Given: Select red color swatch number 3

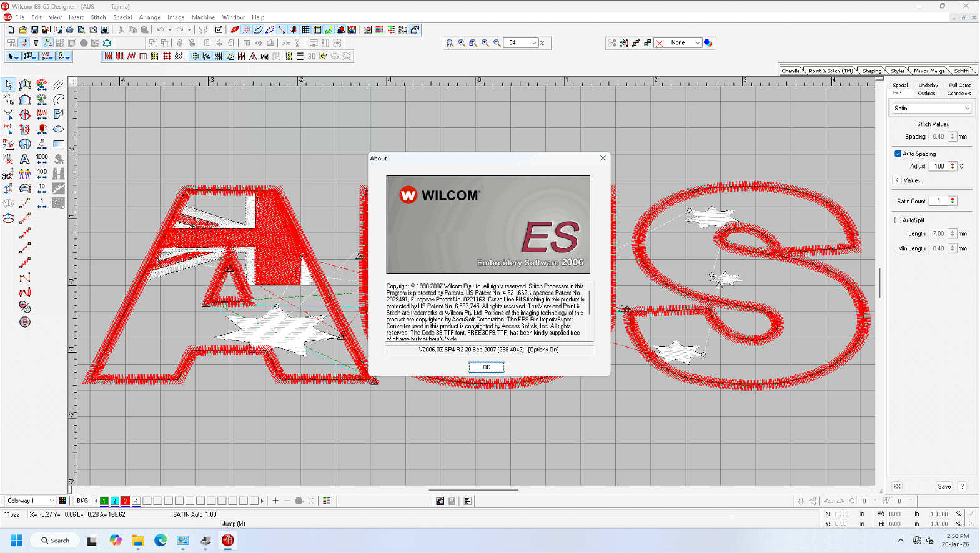Looking at the screenshot, I should tap(125, 501).
